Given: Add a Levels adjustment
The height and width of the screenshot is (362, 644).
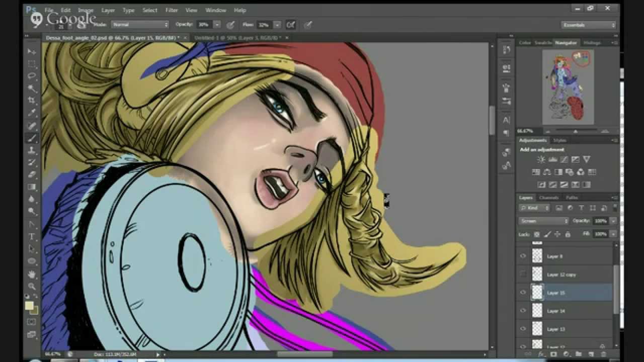Looking at the screenshot, I should point(552,159).
